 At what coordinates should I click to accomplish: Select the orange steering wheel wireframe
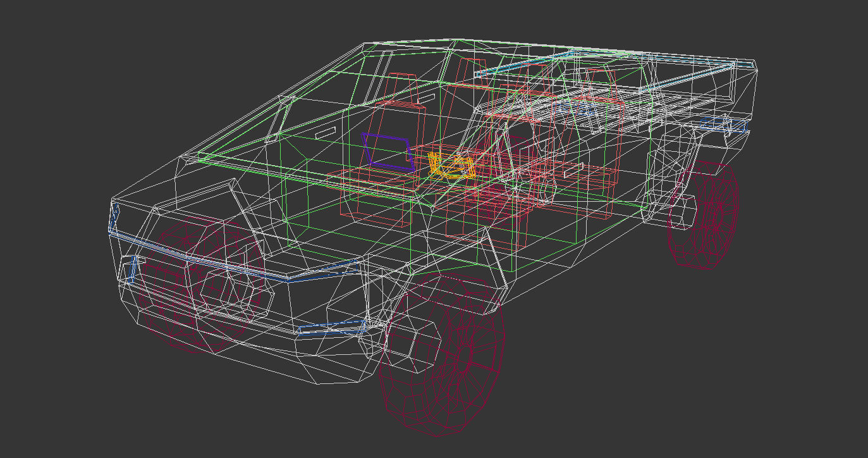[x=452, y=166]
